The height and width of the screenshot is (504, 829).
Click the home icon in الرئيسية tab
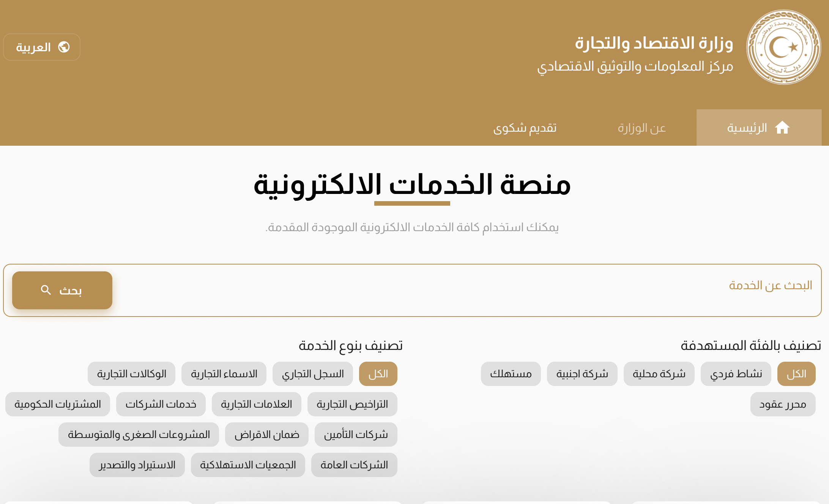(782, 128)
